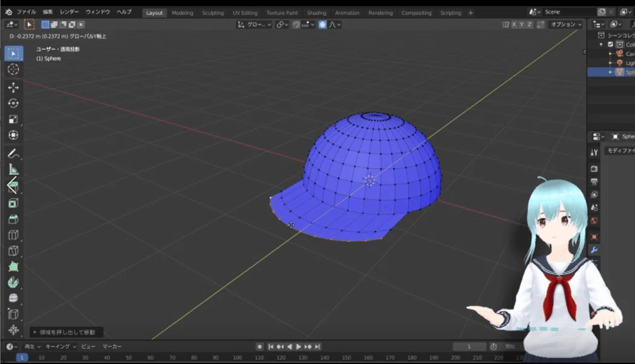
Task: Select the Transform tool
Action: [x=13, y=135]
